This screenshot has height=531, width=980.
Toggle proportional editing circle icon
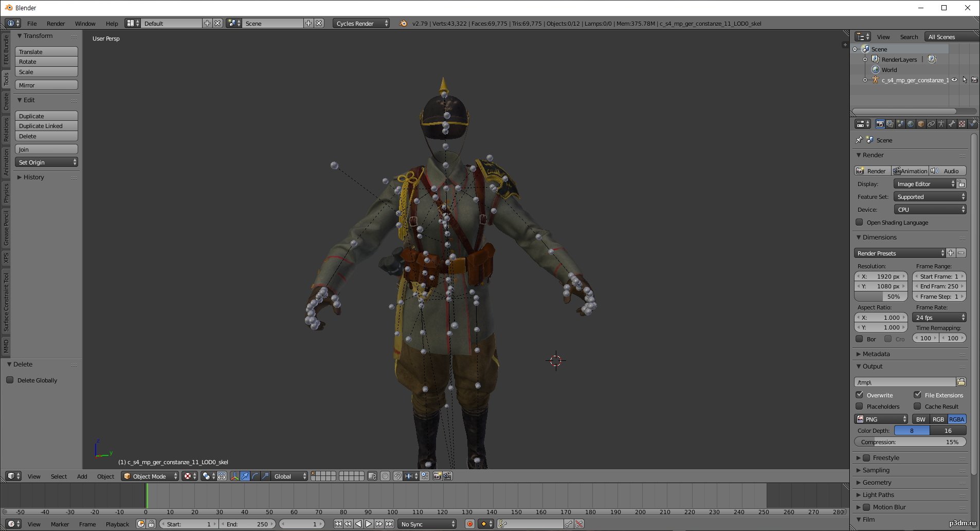tap(385, 476)
